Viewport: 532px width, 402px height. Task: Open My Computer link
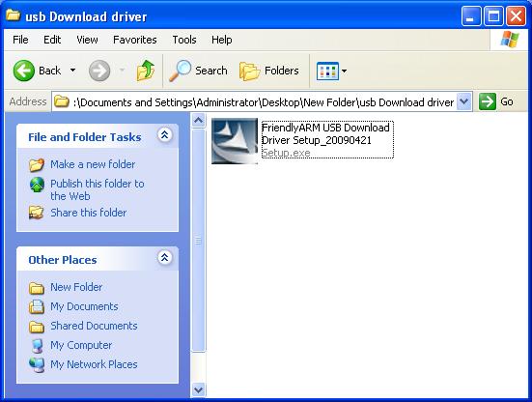81,345
